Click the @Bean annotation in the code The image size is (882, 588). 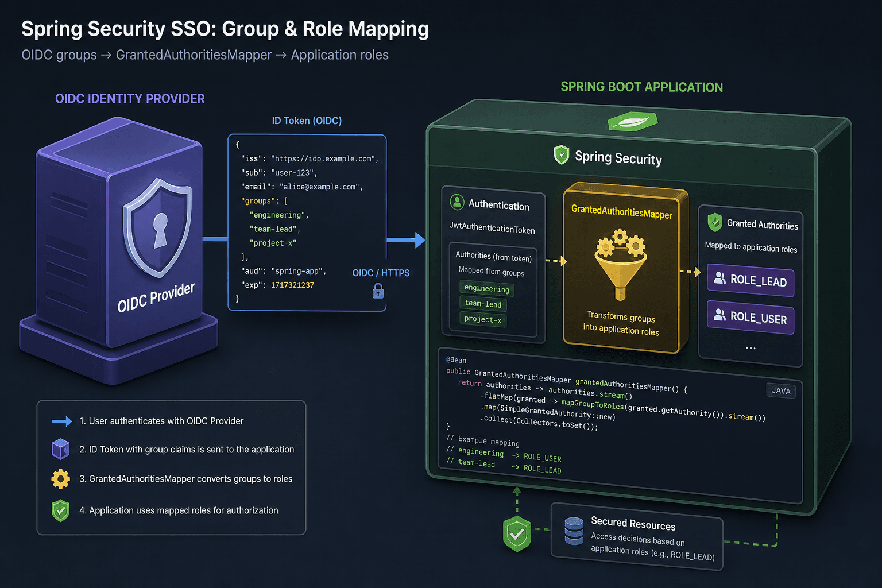pos(457,360)
